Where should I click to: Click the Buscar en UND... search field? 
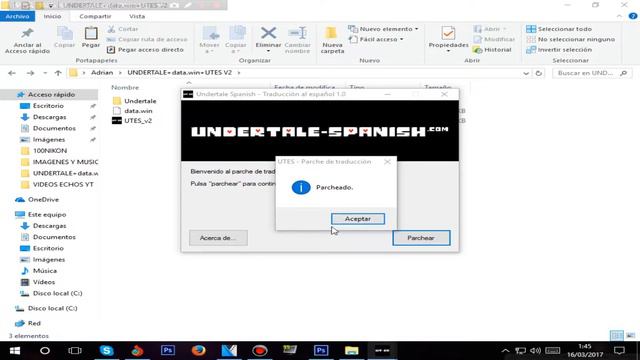click(x=592, y=73)
